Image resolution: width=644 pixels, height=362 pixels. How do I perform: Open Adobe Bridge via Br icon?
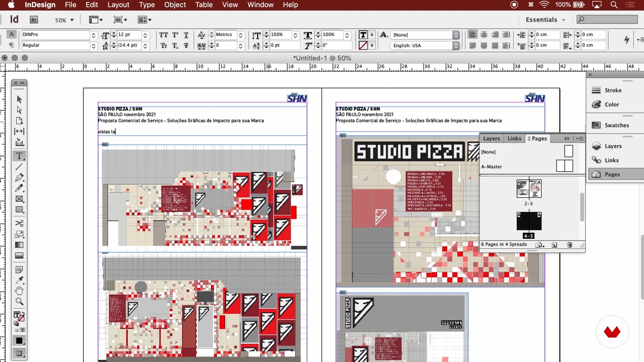34,20
